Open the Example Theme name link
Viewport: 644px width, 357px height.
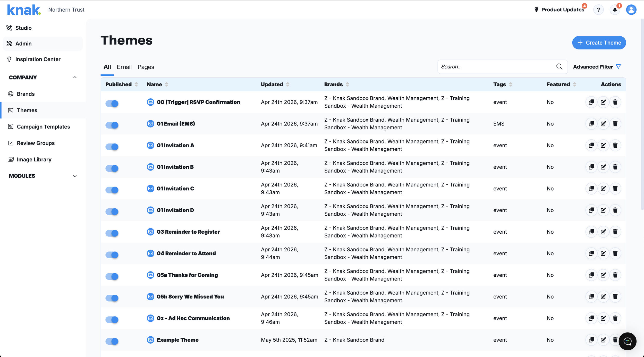(177, 340)
